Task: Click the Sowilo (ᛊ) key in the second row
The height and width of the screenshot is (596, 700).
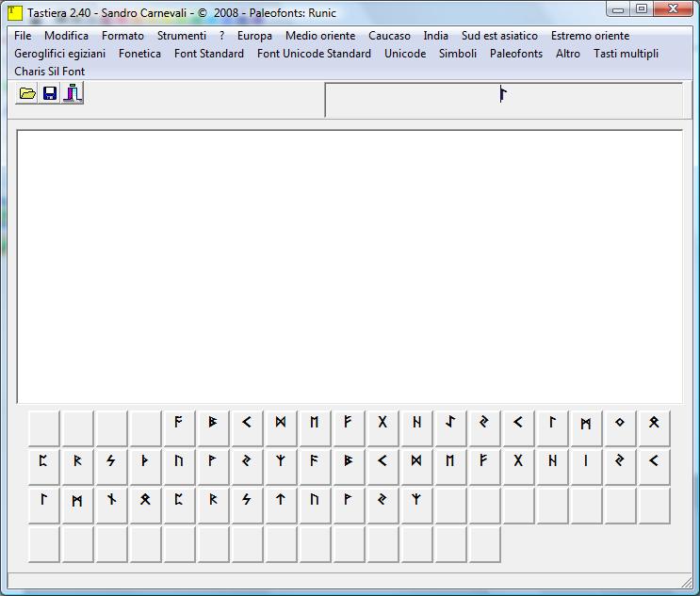Action: [111, 467]
